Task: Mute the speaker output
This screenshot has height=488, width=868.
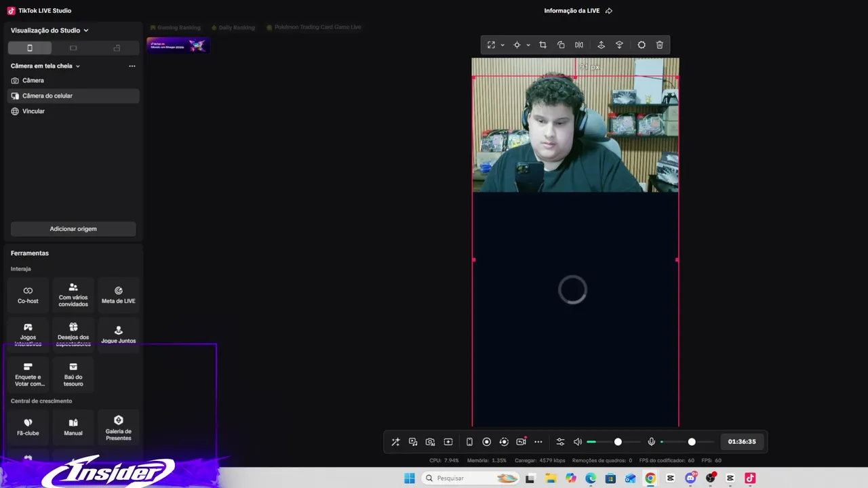Action: tap(578, 442)
